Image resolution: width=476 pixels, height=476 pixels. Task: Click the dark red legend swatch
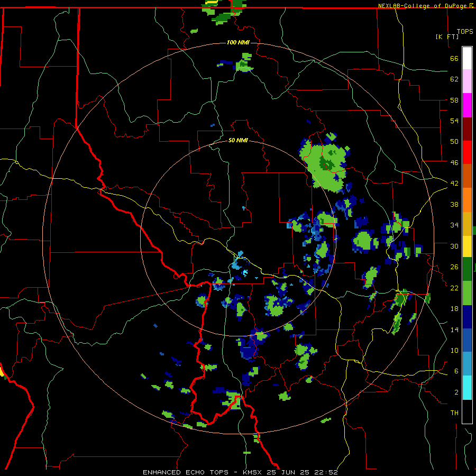tap(467, 129)
